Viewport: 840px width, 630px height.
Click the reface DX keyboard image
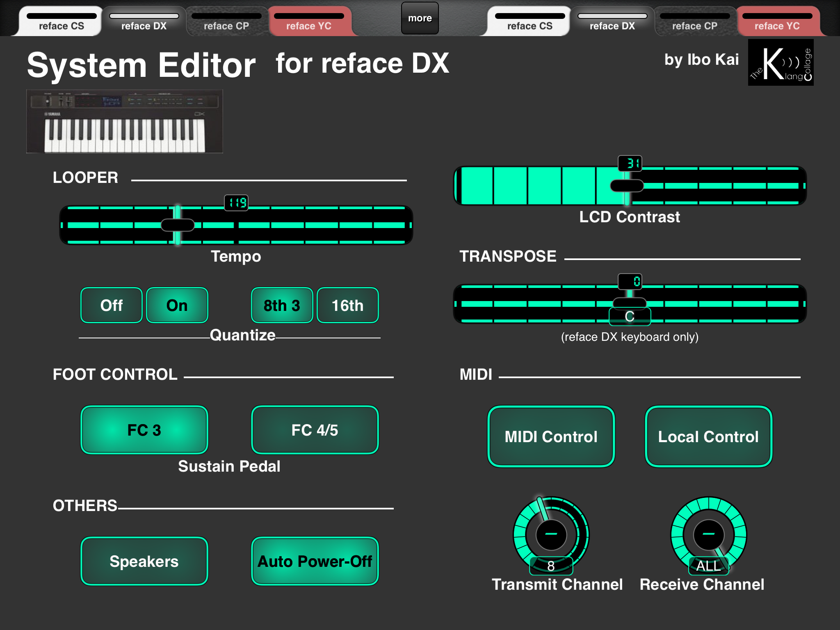tap(125, 121)
